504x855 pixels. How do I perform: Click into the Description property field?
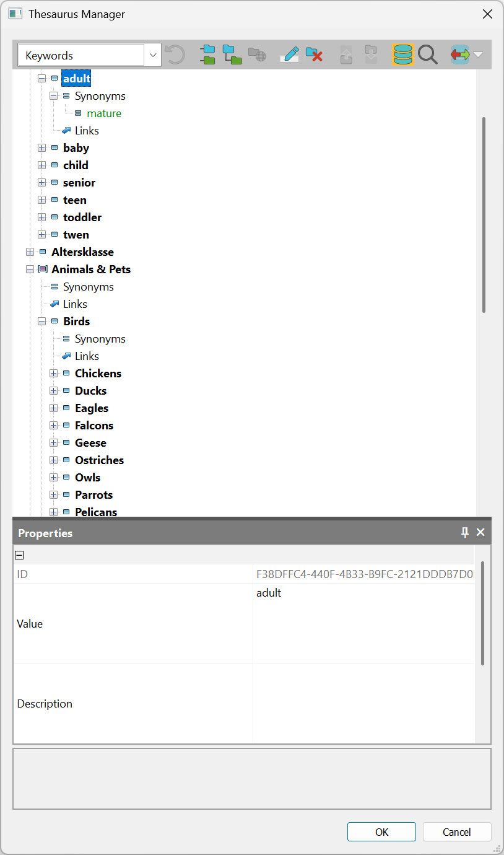tap(364, 703)
